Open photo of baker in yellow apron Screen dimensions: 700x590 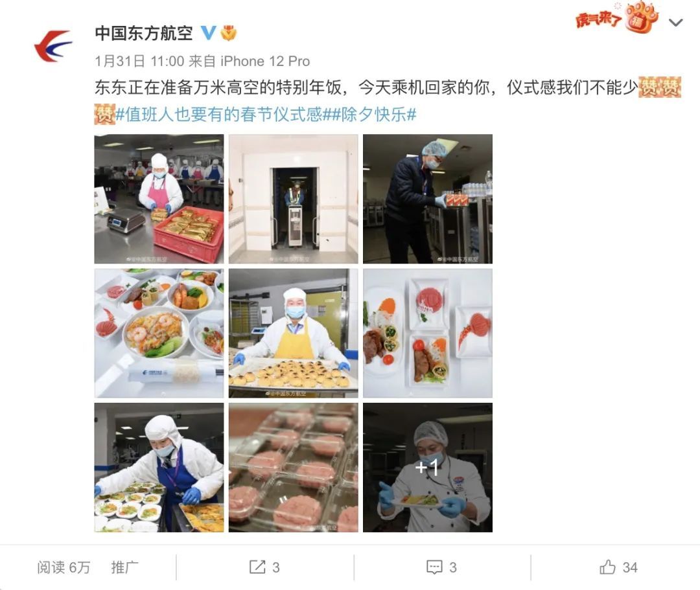(x=294, y=333)
